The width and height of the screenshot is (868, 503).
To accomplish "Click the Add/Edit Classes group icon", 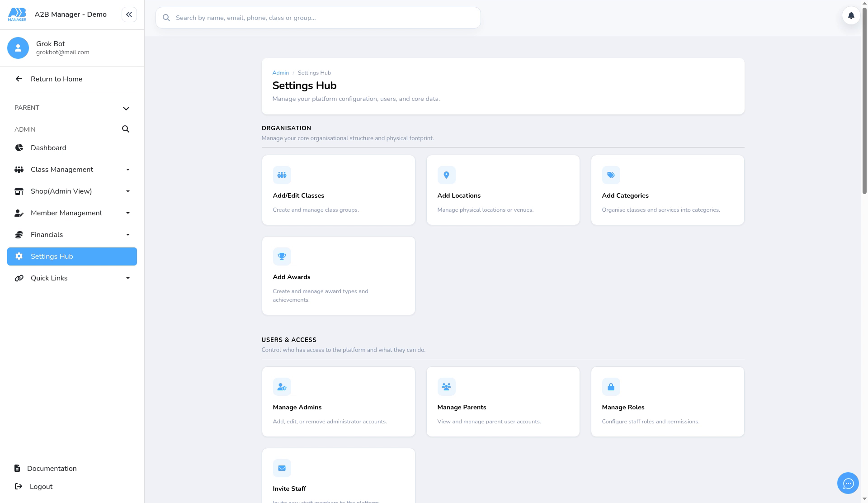I will 282,175.
